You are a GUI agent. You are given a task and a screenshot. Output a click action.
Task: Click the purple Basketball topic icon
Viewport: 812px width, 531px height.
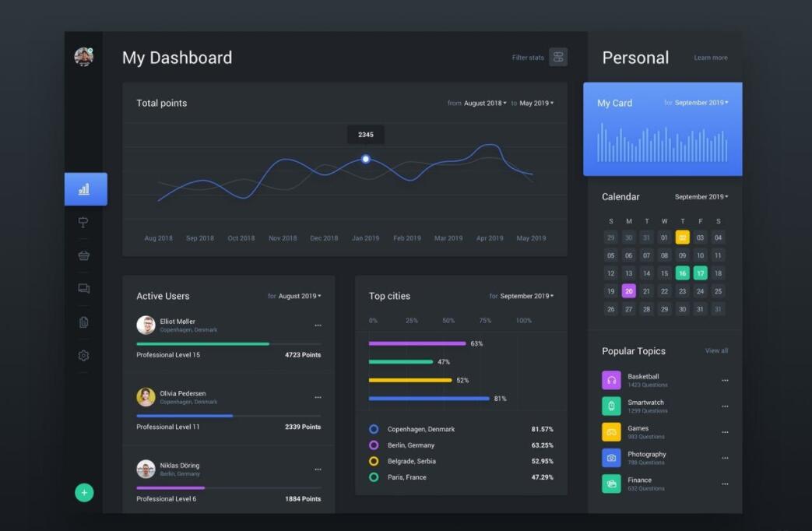pyautogui.click(x=611, y=380)
